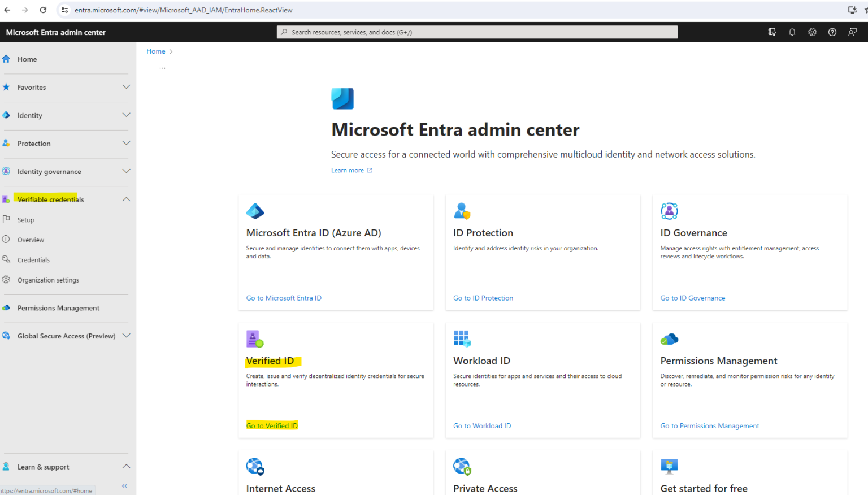Click the Workload ID card icon
Screen dimensions: 868x495
(462, 339)
